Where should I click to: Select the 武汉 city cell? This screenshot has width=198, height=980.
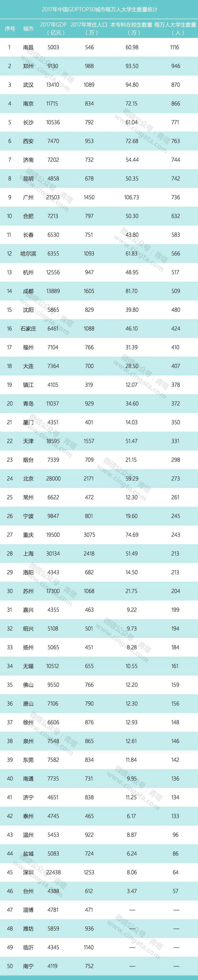click(28, 85)
